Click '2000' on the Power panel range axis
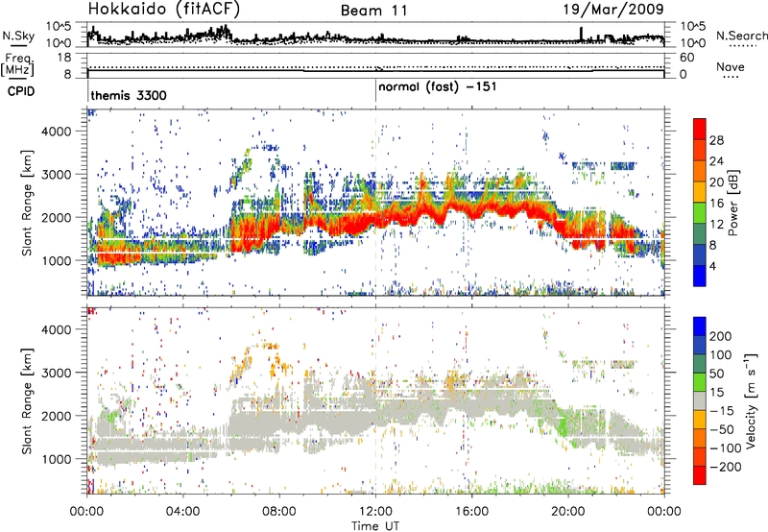 (x=57, y=217)
